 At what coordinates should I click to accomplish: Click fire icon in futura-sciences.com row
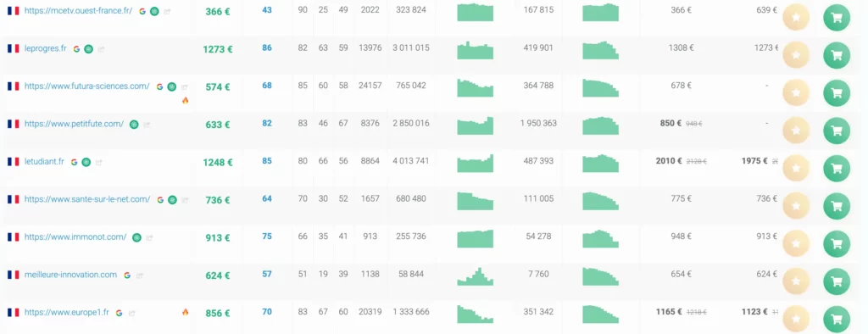coord(185,100)
